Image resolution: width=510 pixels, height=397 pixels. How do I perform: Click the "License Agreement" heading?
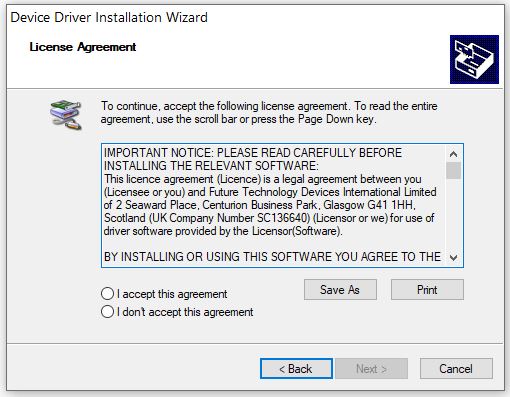[x=83, y=47]
